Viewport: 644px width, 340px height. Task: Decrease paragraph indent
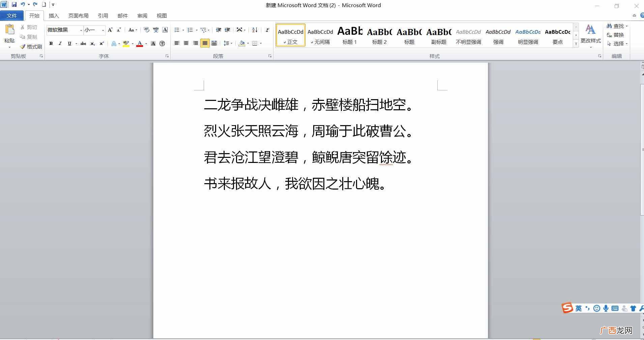(x=218, y=30)
